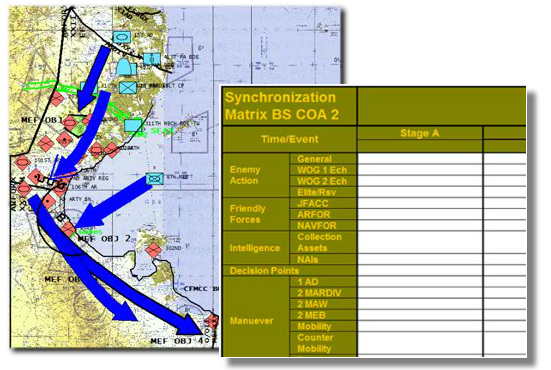Viewport: 551px width, 370px height.
Task: Click the red diamond enemy unit near 302ND
Action: click(x=153, y=250)
